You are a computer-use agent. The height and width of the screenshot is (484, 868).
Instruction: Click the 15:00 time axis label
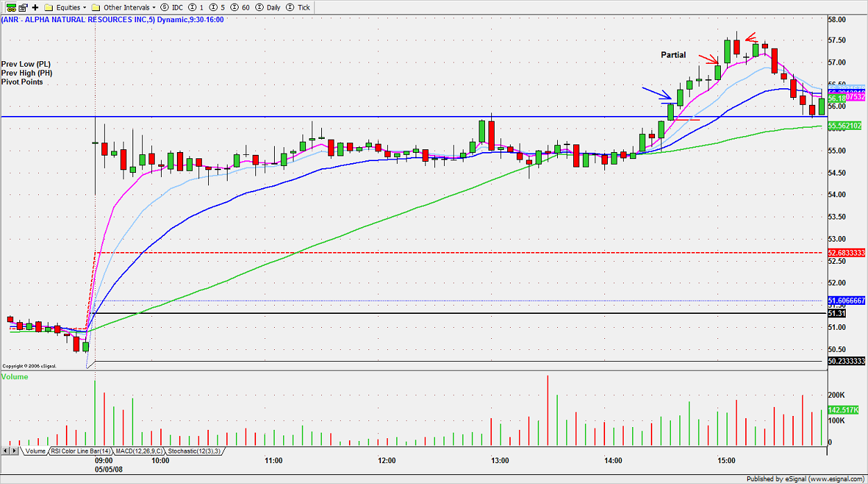click(x=726, y=460)
